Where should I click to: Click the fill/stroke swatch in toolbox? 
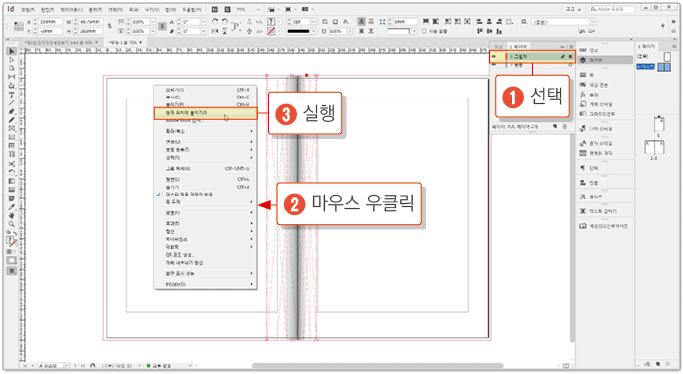click(11, 242)
